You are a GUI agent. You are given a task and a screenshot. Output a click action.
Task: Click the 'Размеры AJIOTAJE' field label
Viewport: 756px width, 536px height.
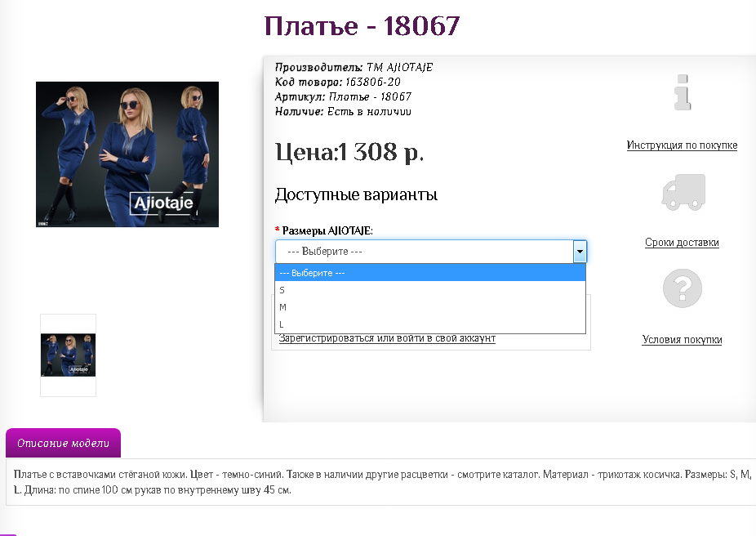327,231
